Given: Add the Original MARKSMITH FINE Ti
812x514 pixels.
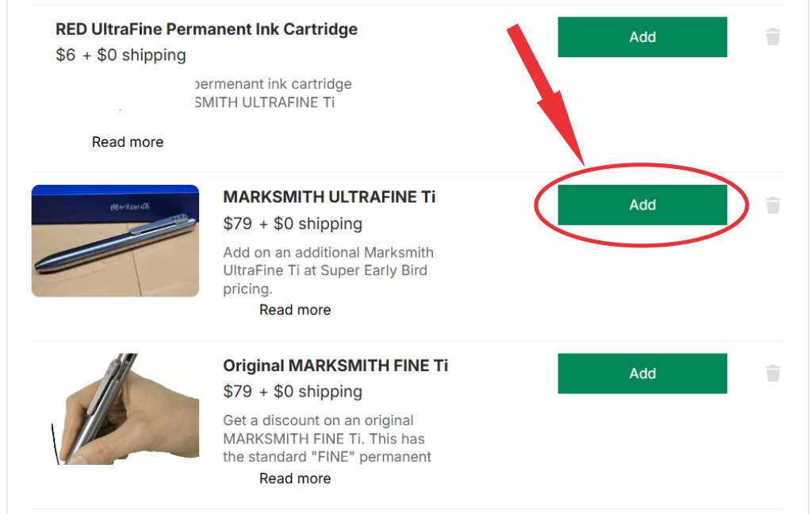Looking at the screenshot, I should (642, 373).
